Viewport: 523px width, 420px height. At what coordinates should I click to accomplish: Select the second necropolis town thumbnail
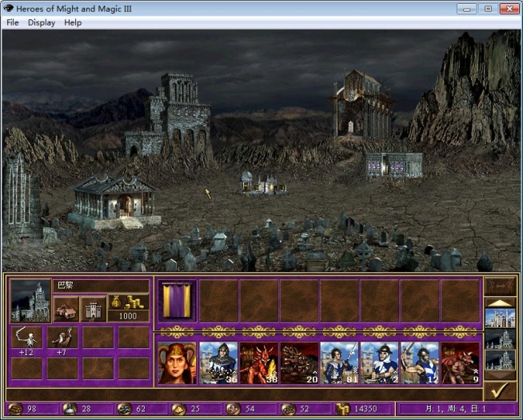click(x=500, y=338)
